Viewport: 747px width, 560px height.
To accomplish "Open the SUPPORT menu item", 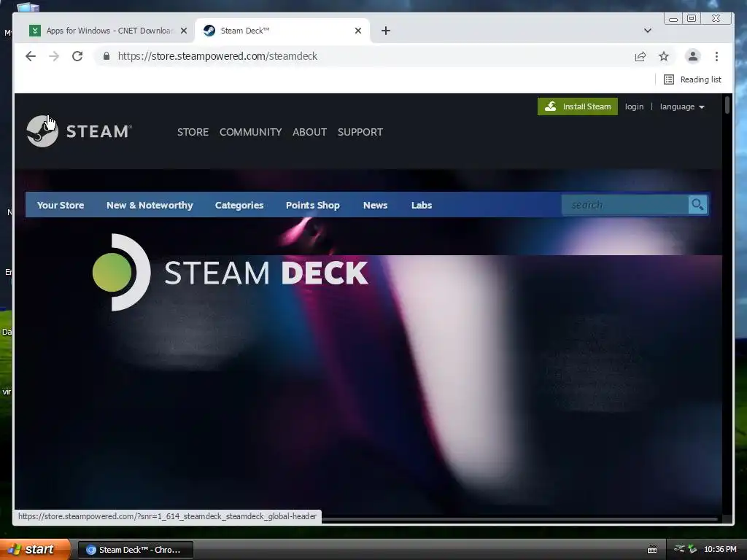I will [360, 132].
